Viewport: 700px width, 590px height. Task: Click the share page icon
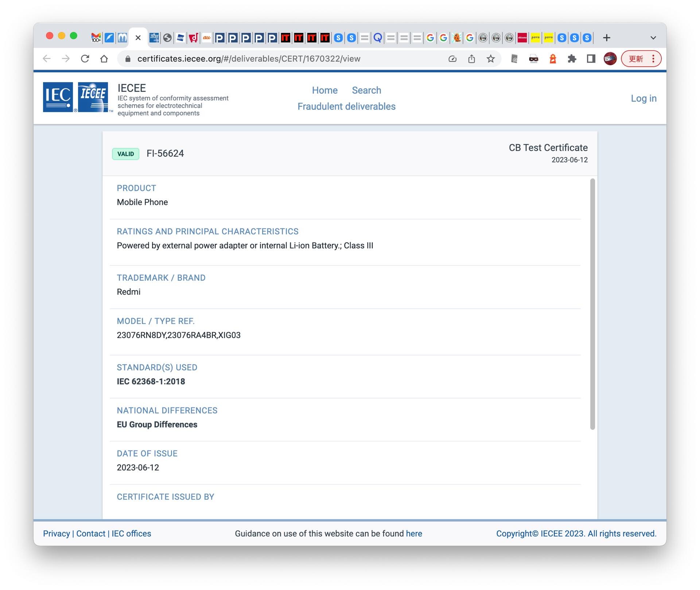[x=471, y=59]
